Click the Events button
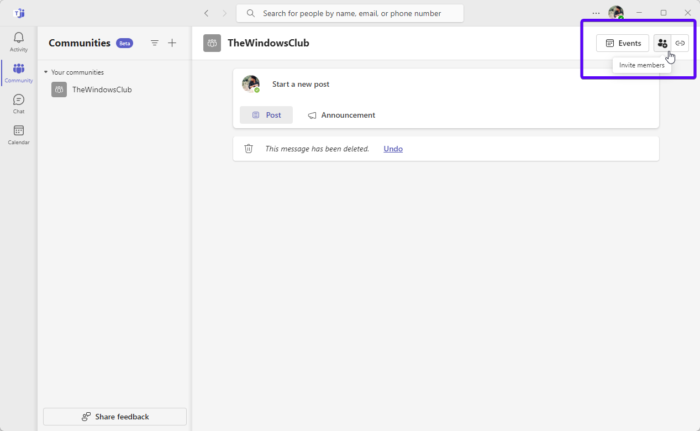 point(622,43)
